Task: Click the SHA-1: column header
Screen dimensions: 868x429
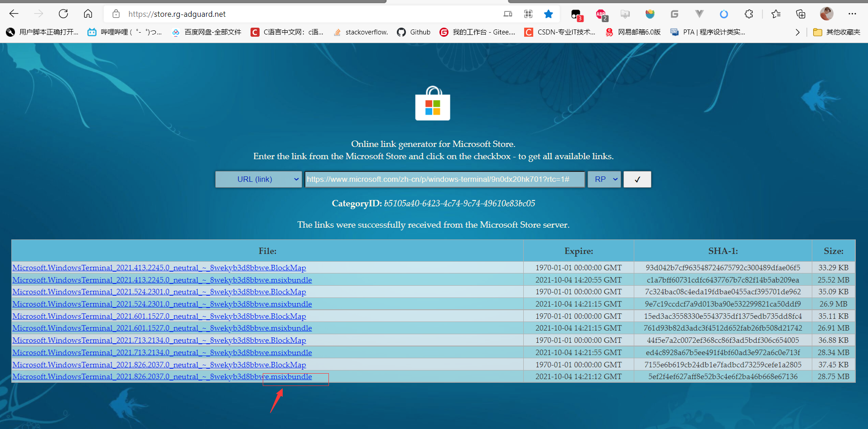Action: tap(723, 251)
